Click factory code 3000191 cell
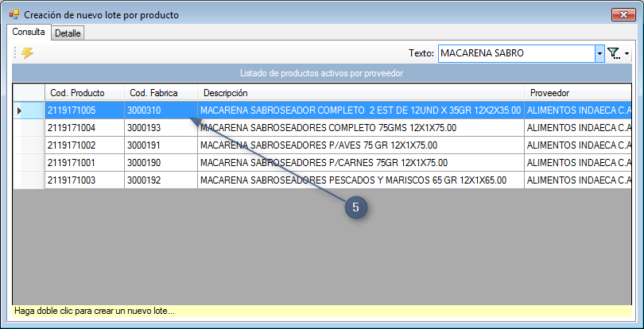Image resolution: width=644 pixels, height=329 pixels. pyautogui.click(x=161, y=145)
